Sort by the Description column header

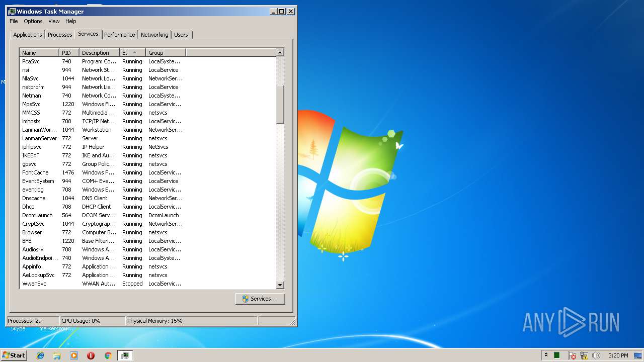99,52
